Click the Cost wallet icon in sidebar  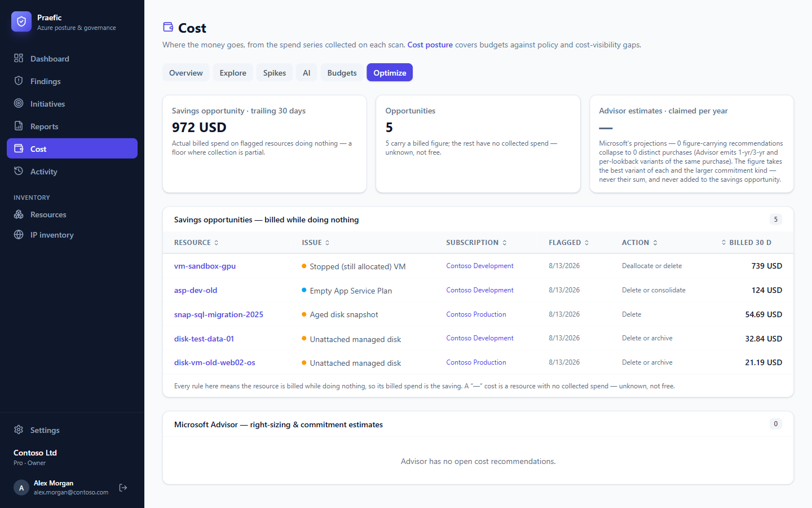[19, 148]
